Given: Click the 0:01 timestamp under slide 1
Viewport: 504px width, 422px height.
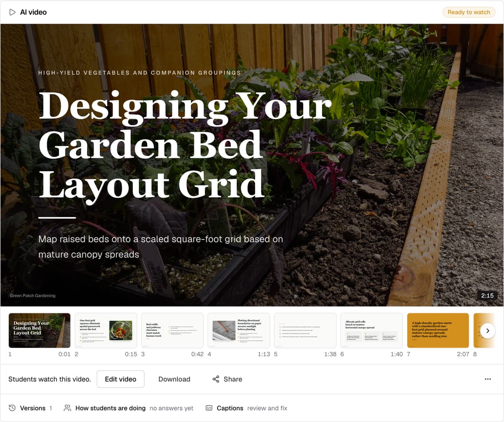Looking at the screenshot, I should [x=64, y=354].
